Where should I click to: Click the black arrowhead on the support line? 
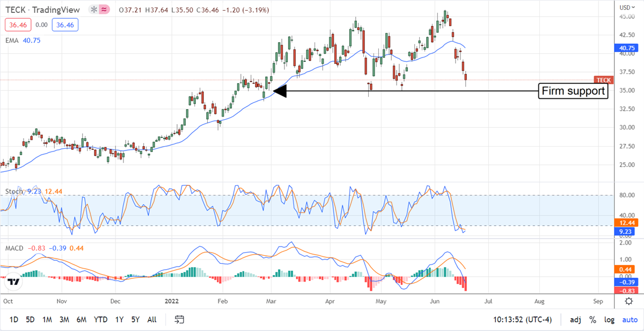click(x=280, y=91)
